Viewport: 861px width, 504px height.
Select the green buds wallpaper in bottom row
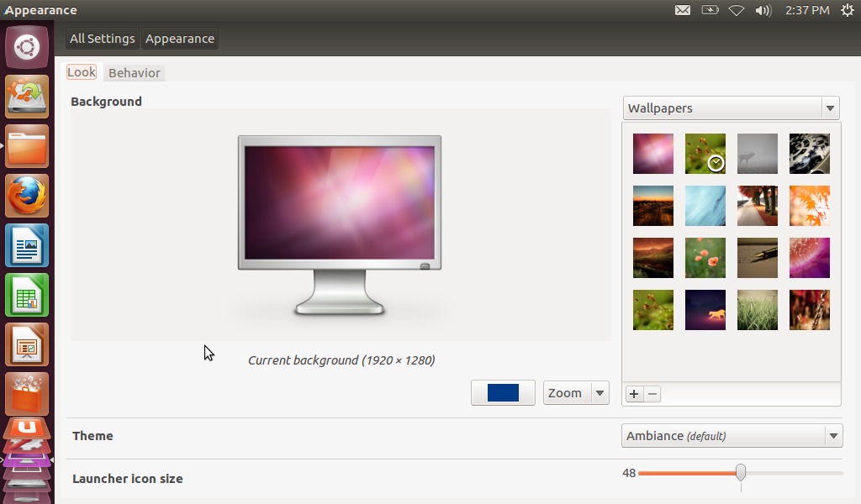click(652, 310)
